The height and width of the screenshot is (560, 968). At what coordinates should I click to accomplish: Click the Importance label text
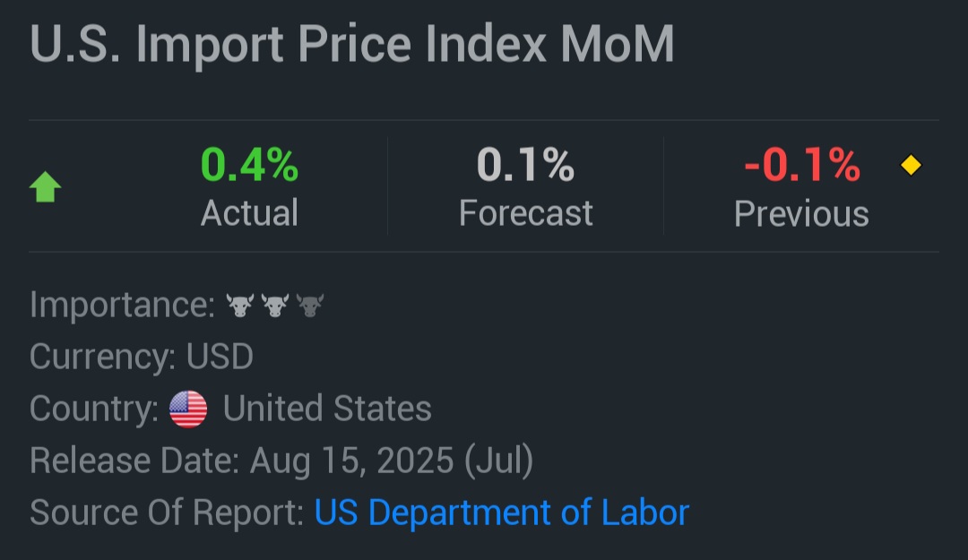pos(122,306)
